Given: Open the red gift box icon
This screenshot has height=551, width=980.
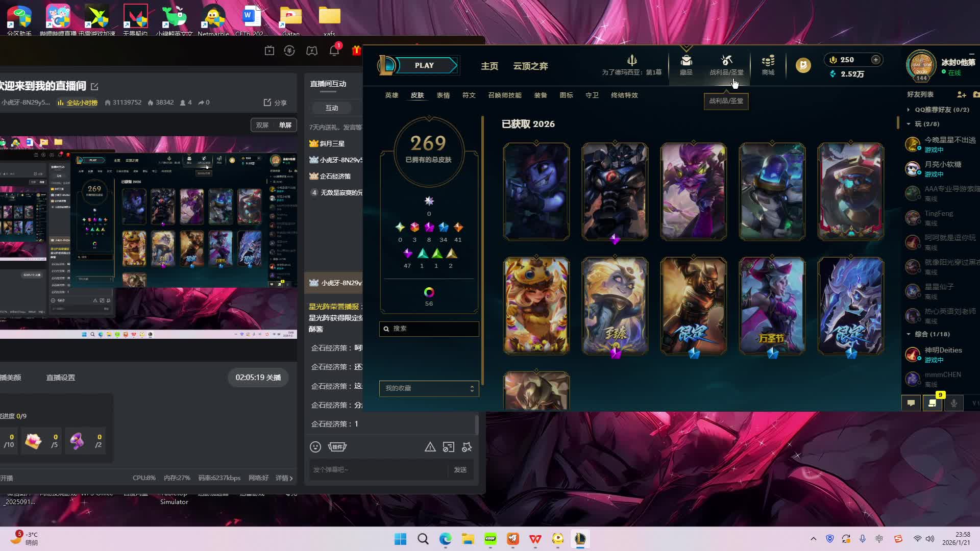Looking at the screenshot, I should pos(356,51).
